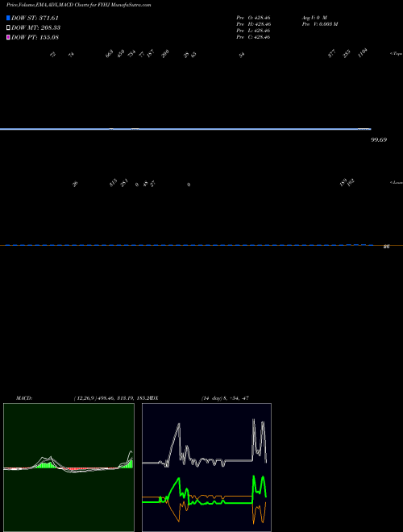Click the MACD chart thumbnail
This screenshot has height=532, width=403.
point(69,468)
